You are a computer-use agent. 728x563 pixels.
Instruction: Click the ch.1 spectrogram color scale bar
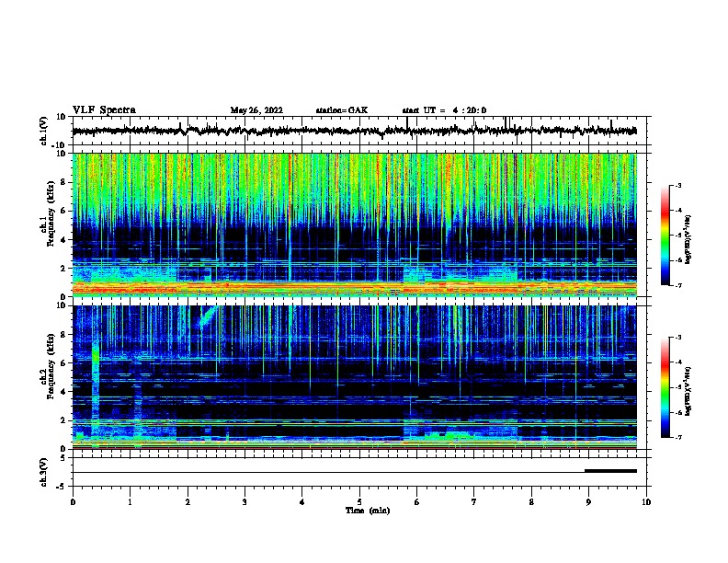click(x=665, y=236)
